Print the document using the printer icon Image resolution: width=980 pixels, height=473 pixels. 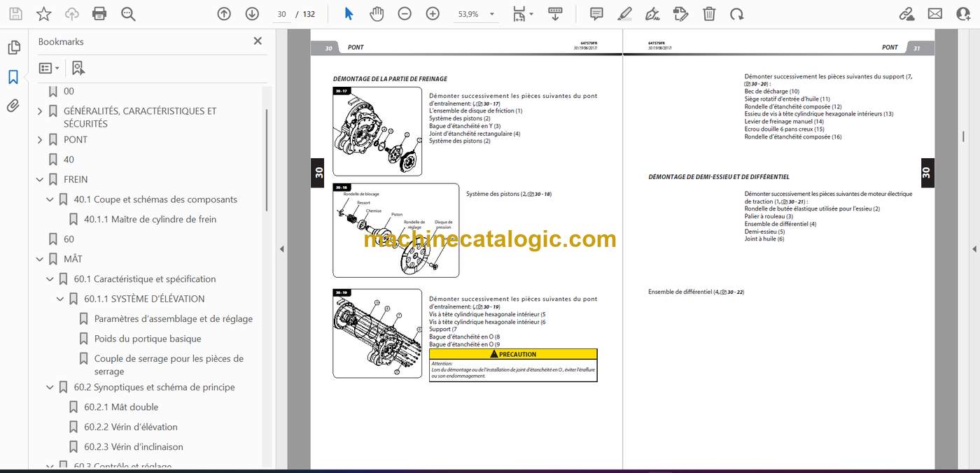99,14
